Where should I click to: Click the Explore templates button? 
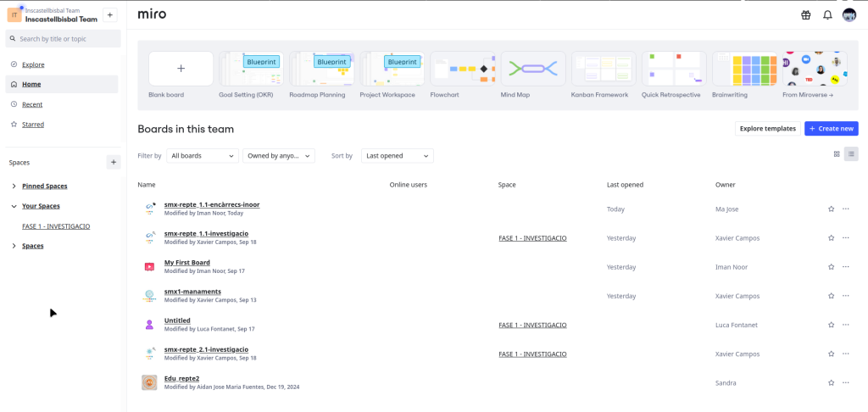point(767,129)
